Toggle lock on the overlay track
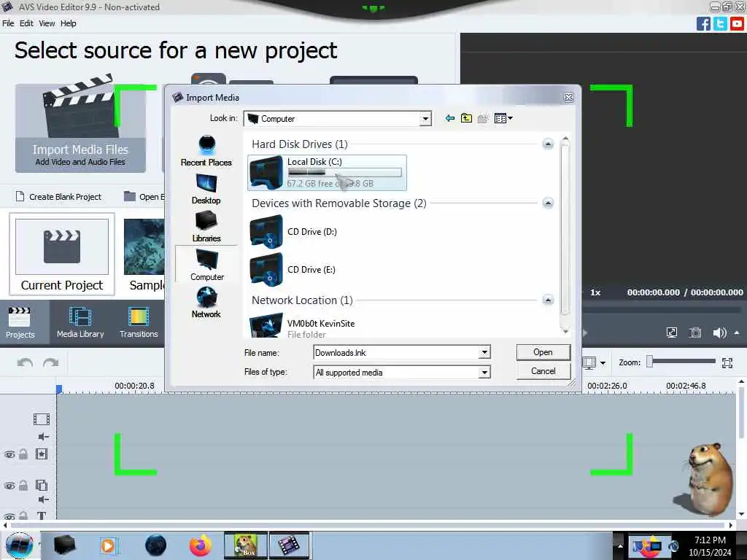Viewport: 747px width, 560px height. (23, 486)
